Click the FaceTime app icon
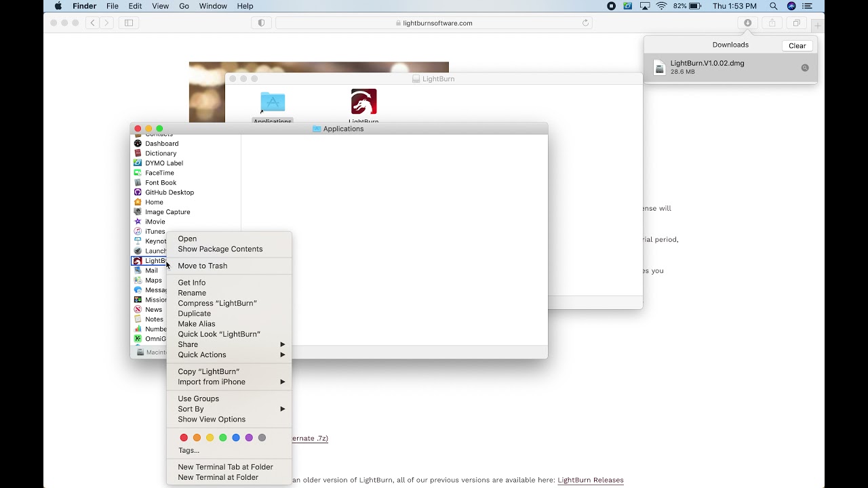 tap(138, 173)
